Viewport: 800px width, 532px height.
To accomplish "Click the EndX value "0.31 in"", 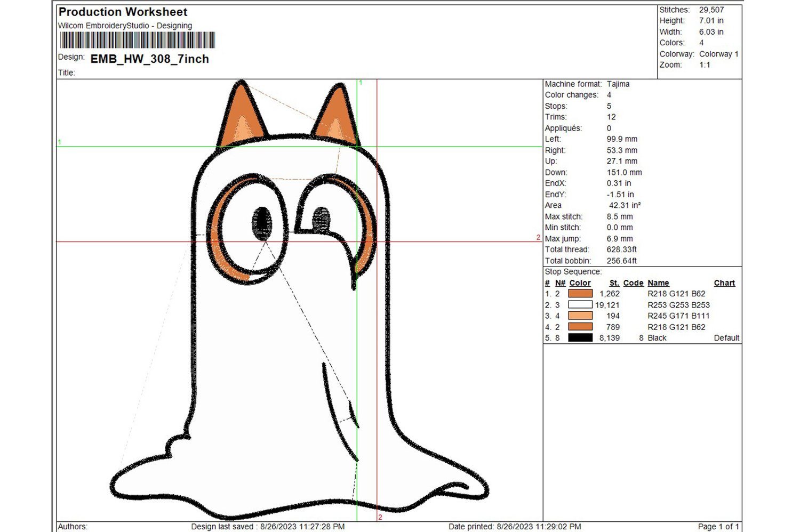I will 619,183.
